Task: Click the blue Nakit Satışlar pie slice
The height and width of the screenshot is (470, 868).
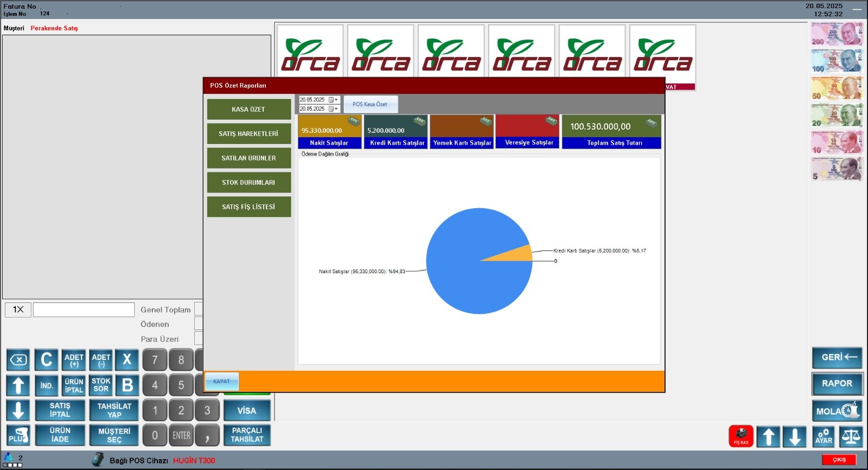Action: point(467,271)
